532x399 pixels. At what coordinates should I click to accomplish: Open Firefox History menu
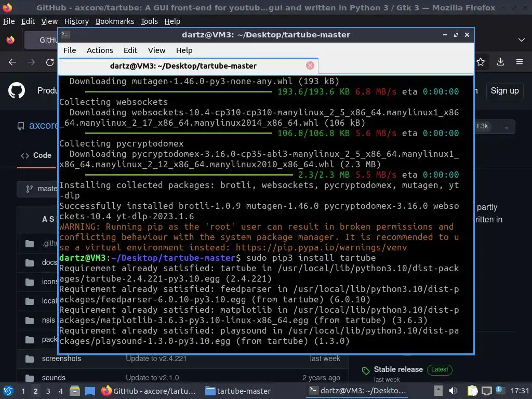click(x=76, y=21)
